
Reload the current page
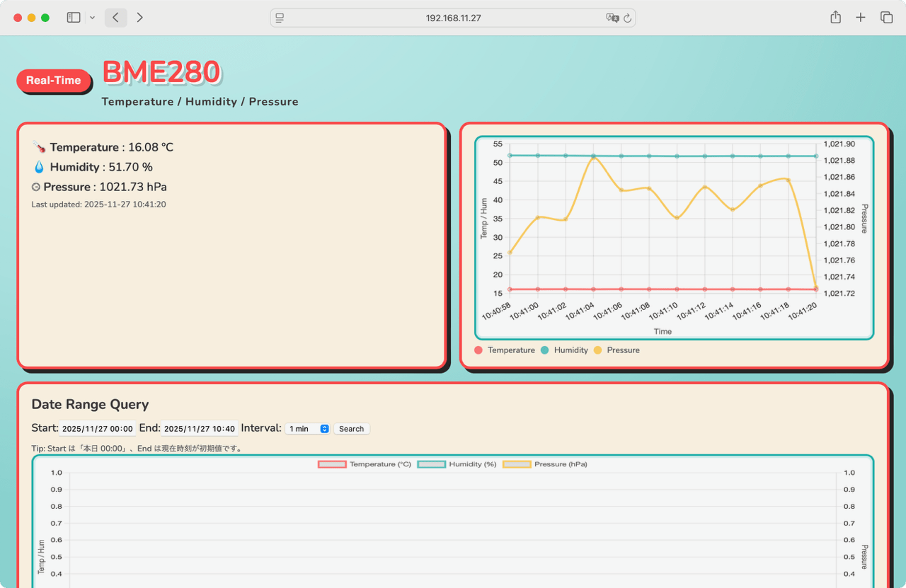click(x=627, y=18)
